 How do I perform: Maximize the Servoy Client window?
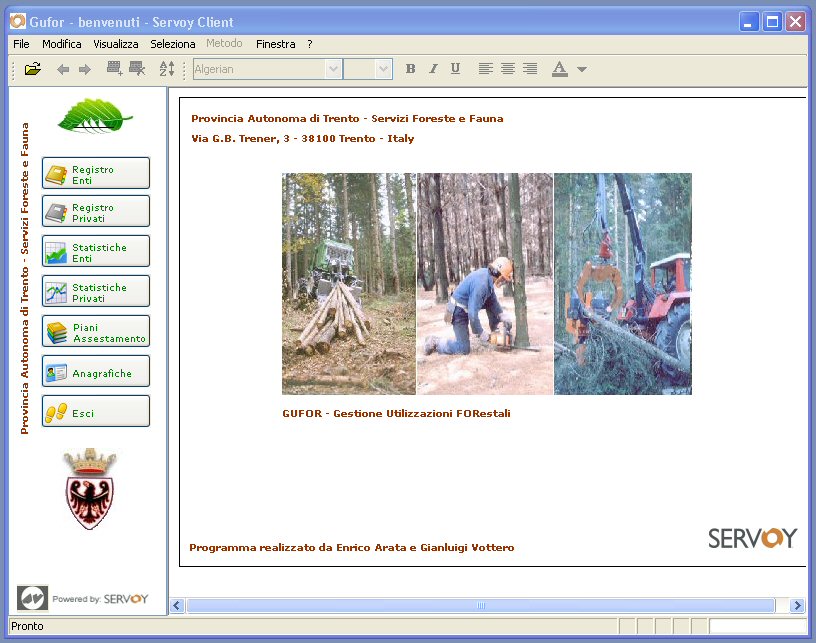pyautogui.click(x=772, y=22)
